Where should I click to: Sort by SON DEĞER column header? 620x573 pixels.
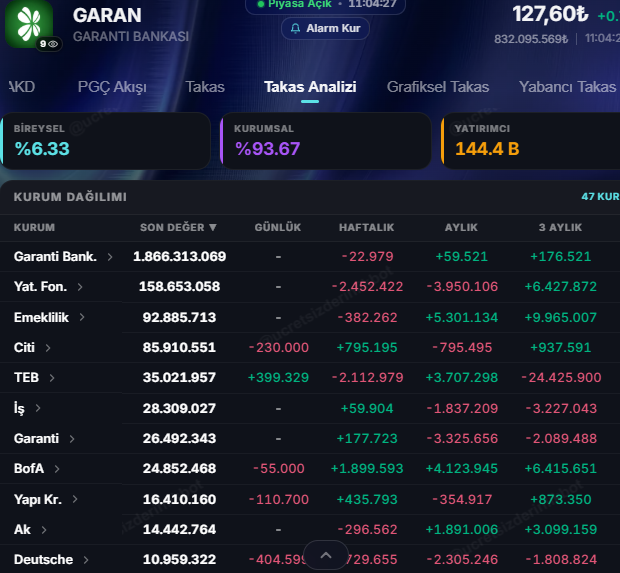tap(178, 227)
